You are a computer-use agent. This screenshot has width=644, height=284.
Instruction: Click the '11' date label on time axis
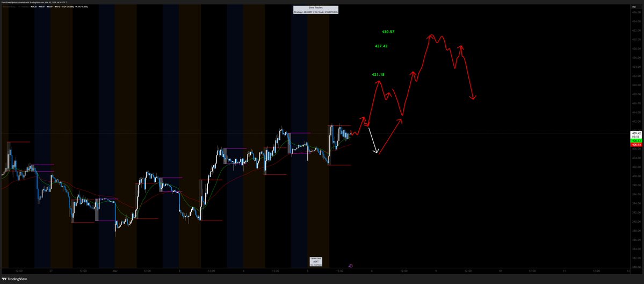(x=565, y=271)
